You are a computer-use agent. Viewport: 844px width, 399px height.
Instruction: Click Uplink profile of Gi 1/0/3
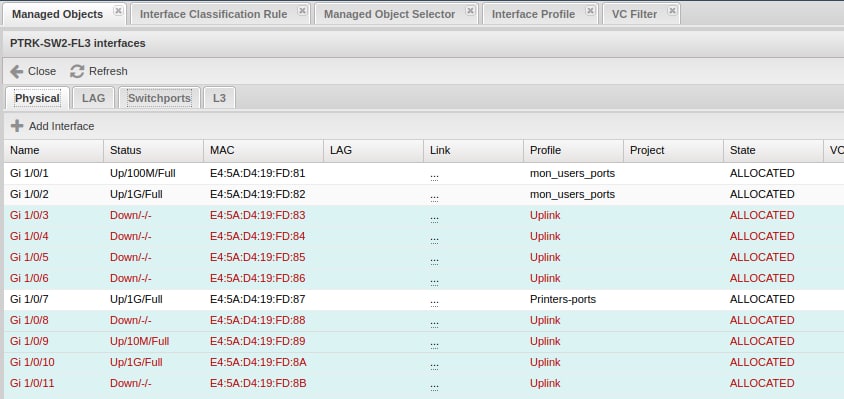(545, 215)
